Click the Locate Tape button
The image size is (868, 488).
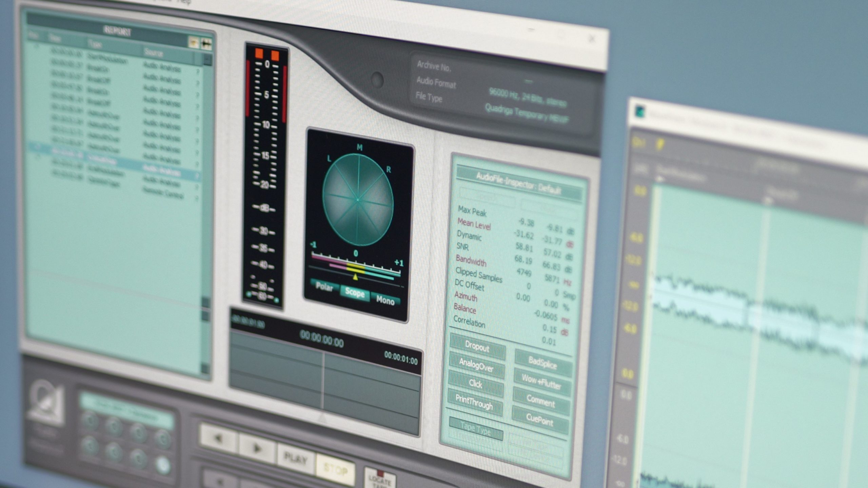click(x=380, y=480)
